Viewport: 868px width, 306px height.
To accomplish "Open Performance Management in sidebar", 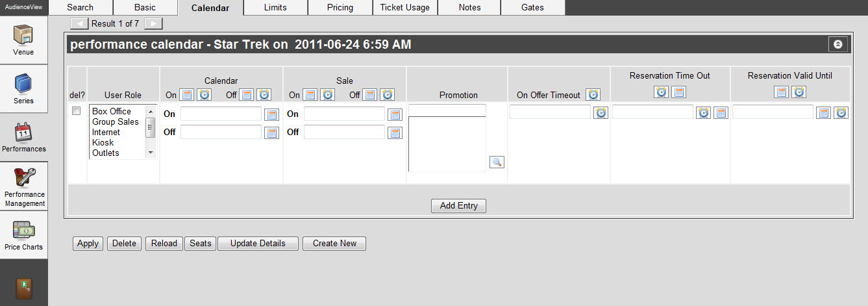I will coord(23,187).
